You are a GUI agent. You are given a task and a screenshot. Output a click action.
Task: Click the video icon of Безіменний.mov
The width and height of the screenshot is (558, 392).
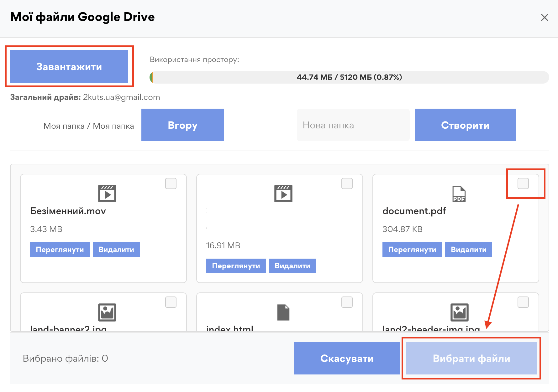(x=107, y=193)
